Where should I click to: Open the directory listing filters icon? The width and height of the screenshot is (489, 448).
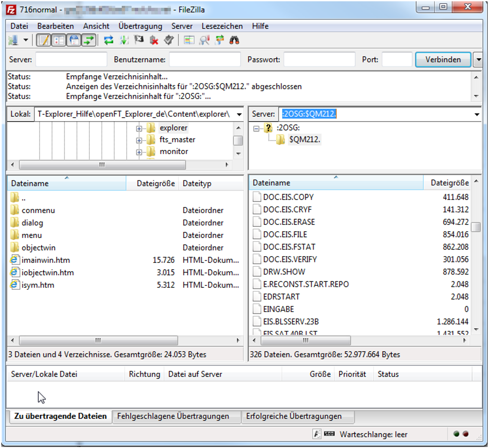point(189,40)
